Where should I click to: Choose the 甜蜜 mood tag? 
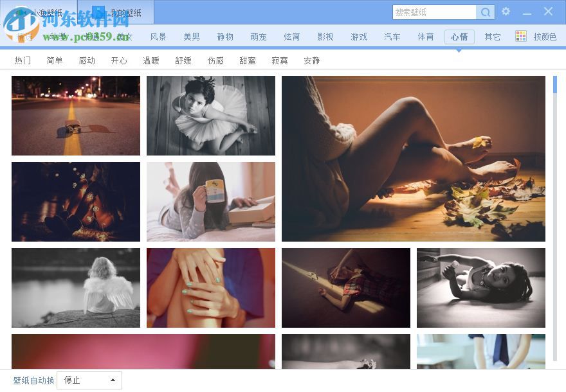click(247, 60)
